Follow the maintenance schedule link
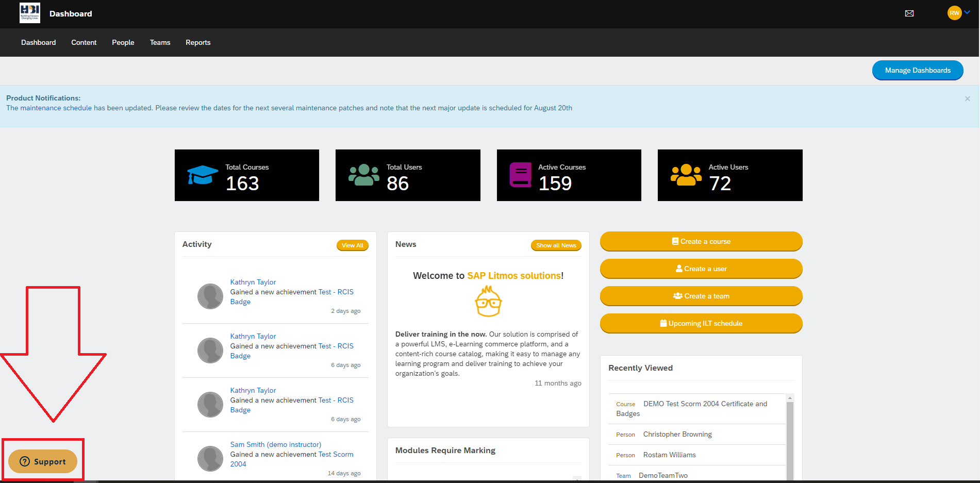This screenshot has width=980, height=483. 56,108
